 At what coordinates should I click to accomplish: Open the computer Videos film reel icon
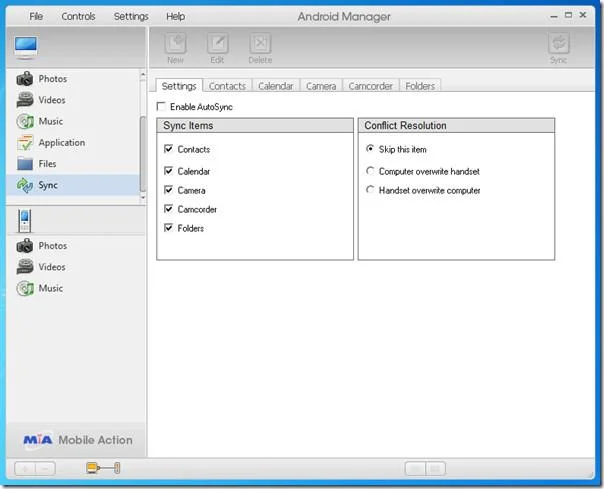(25, 100)
